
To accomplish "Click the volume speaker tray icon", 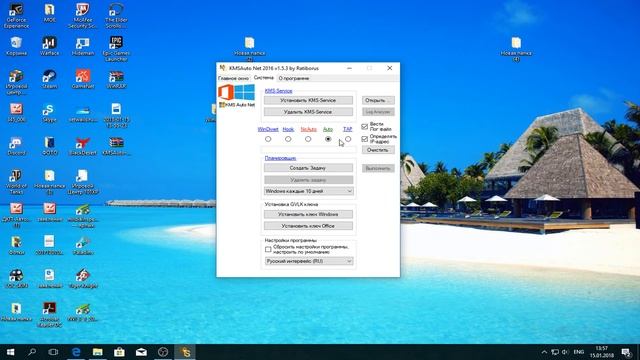I will [565, 352].
